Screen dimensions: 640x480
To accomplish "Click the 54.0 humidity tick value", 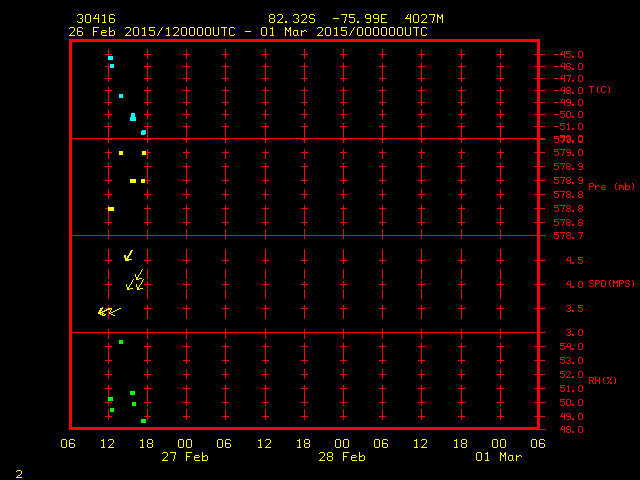I will tap(571, 347).
